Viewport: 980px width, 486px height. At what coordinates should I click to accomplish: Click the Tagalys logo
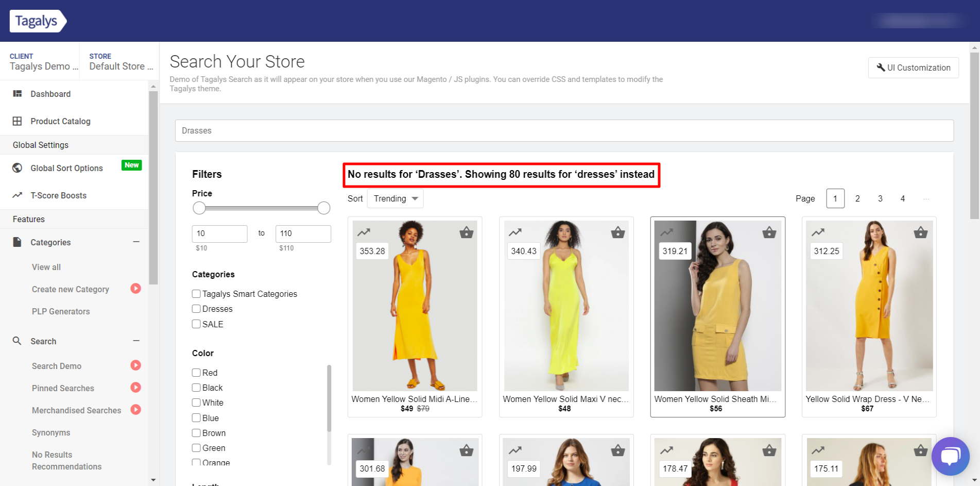pos(38,21)
